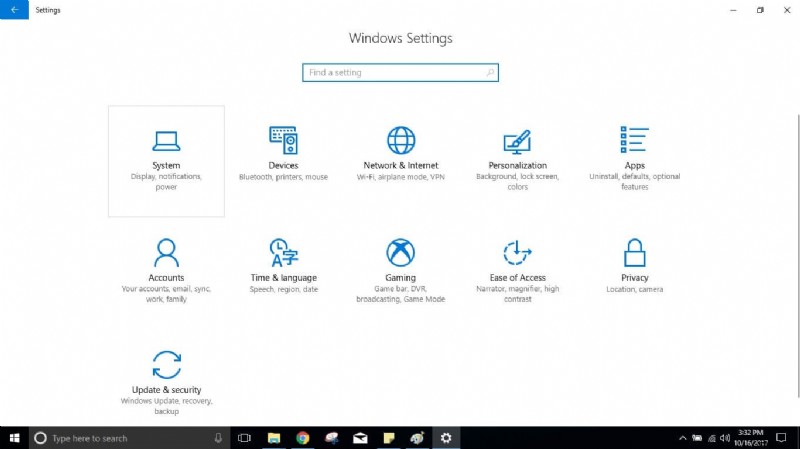Open the System laptop icon
This screenshot has width=800, height=449.
166,141
